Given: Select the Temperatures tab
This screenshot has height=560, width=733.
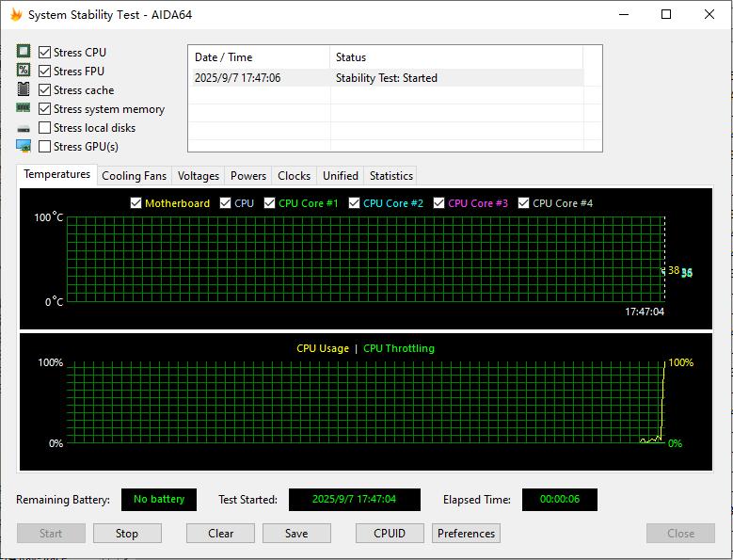Looking at the screenshot, I should tap(57, 174).
